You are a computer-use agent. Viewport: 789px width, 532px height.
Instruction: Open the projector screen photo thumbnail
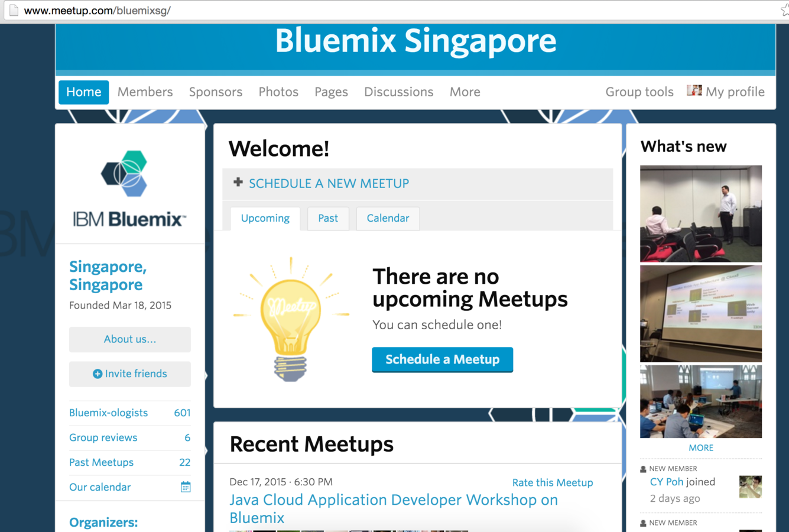(701, 313)
